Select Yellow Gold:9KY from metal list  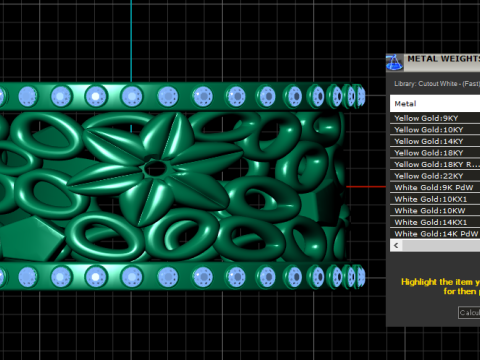(435, 118)
